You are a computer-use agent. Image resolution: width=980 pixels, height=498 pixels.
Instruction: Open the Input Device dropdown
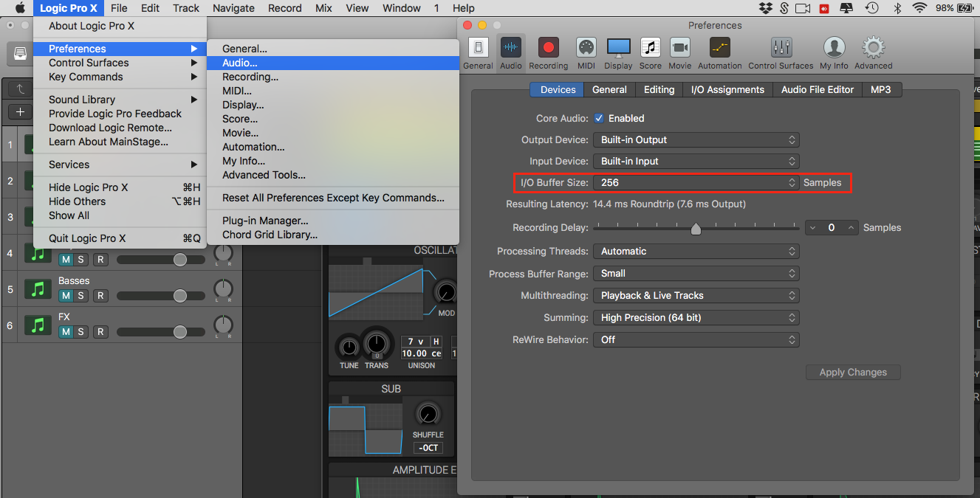tap(696, 161)
